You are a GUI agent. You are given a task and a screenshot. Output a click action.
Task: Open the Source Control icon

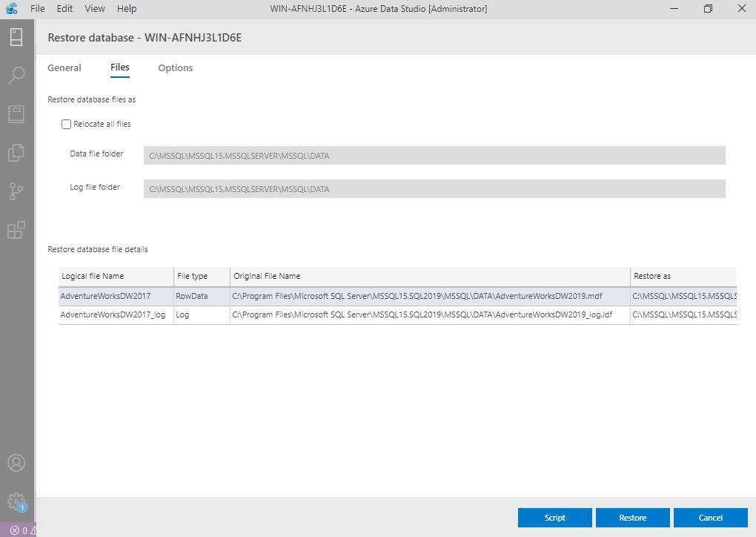pos(16,191)
